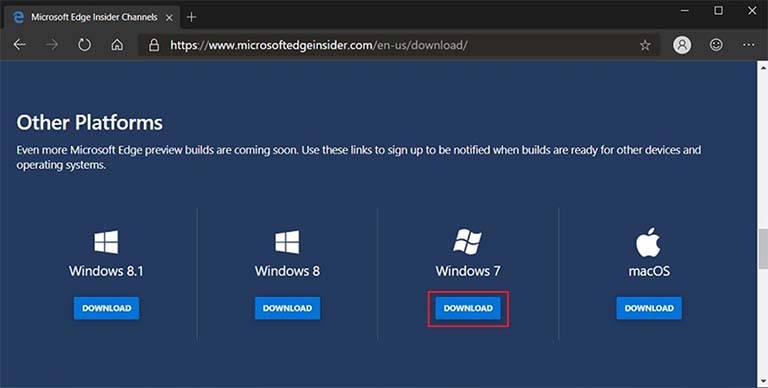
Task: Click the Other Platforms heading
Action: tap(90, 122)
